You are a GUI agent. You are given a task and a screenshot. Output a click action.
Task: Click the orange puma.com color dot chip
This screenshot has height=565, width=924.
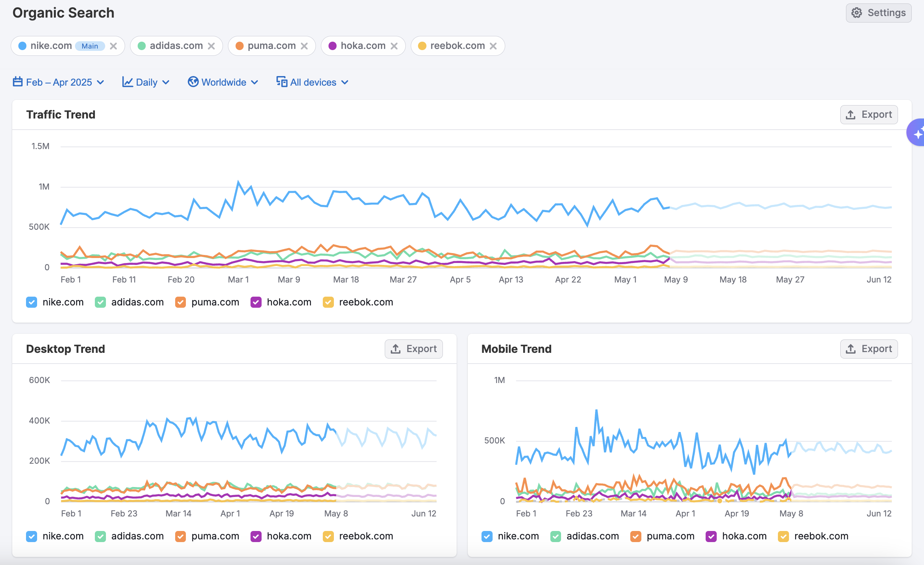(240, 46)
